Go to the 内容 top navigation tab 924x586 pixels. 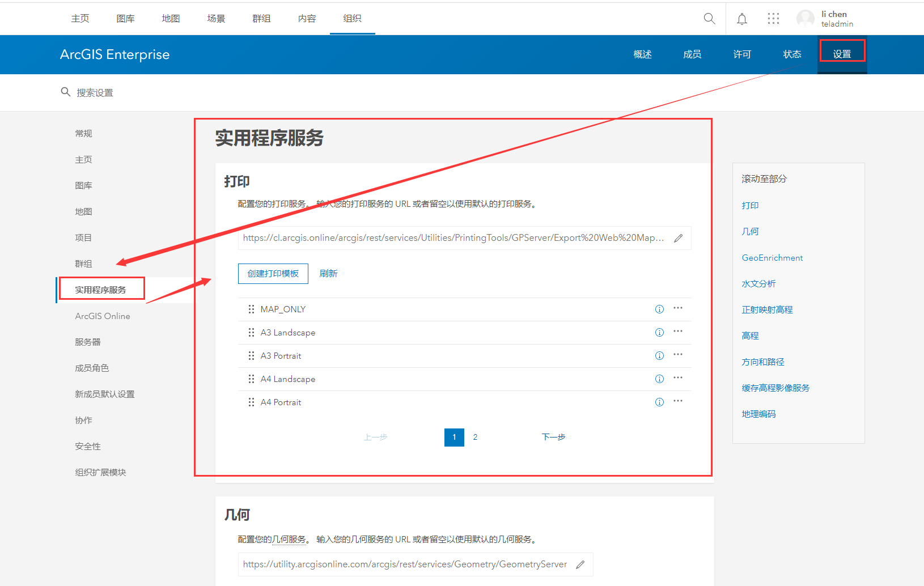pos(307,19)
